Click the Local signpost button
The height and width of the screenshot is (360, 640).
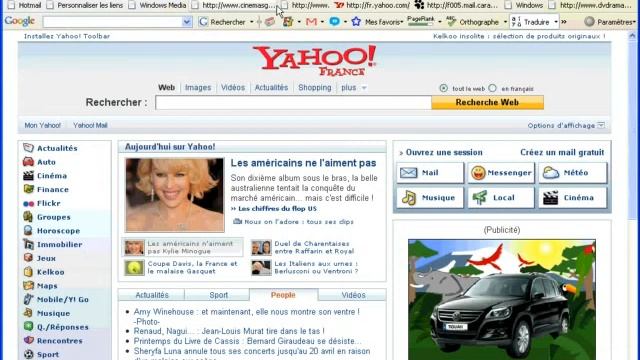[x=501, y=198]
